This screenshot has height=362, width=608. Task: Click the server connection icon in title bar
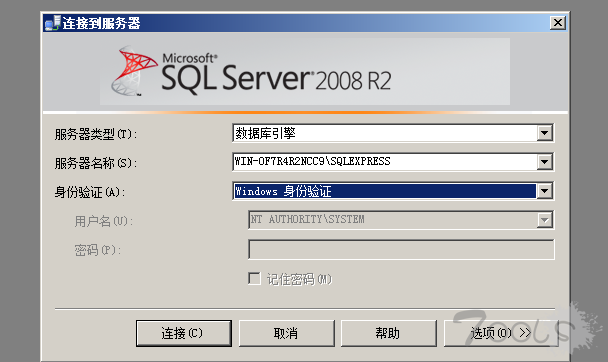tap(53, 23)
